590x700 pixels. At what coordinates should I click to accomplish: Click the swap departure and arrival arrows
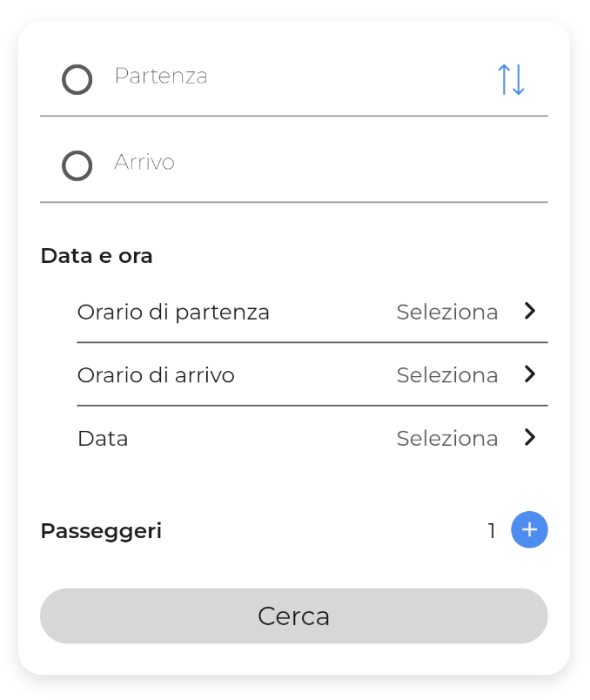pyautogui.click(x=511, y=79)
